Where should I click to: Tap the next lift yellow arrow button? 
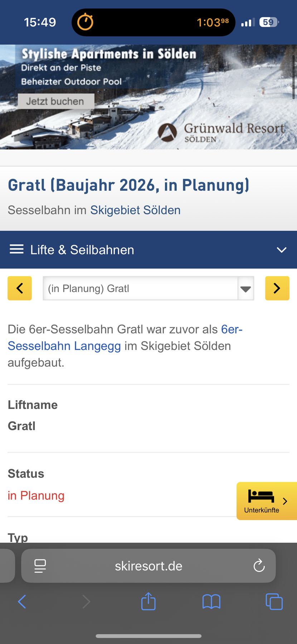[277, 288]
